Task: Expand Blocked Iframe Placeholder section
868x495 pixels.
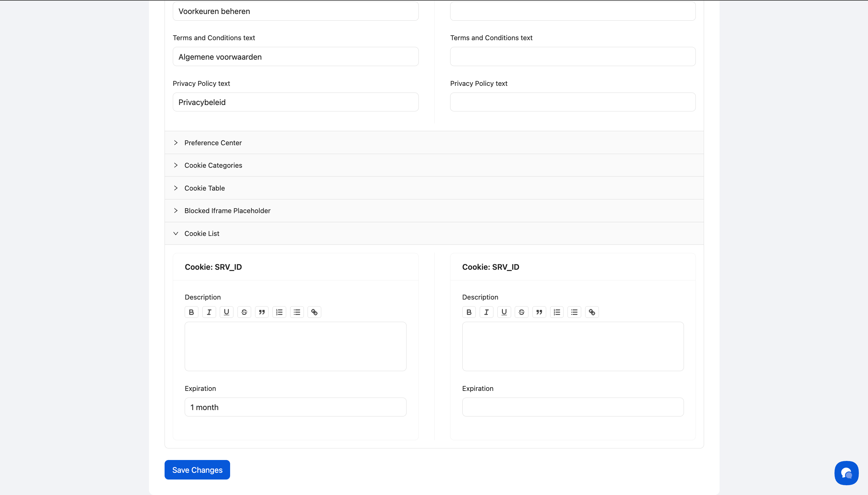Action: click(227, 211)
